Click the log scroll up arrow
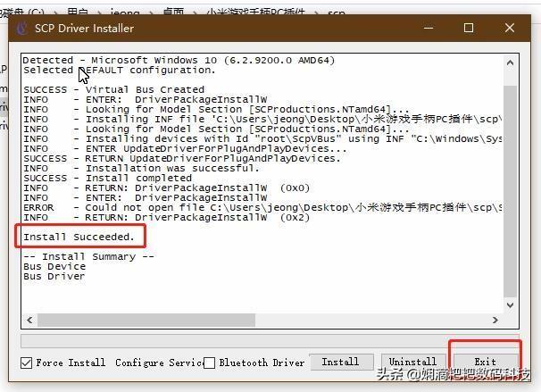This screenshot has width=541, height=392. pos(511,63)
